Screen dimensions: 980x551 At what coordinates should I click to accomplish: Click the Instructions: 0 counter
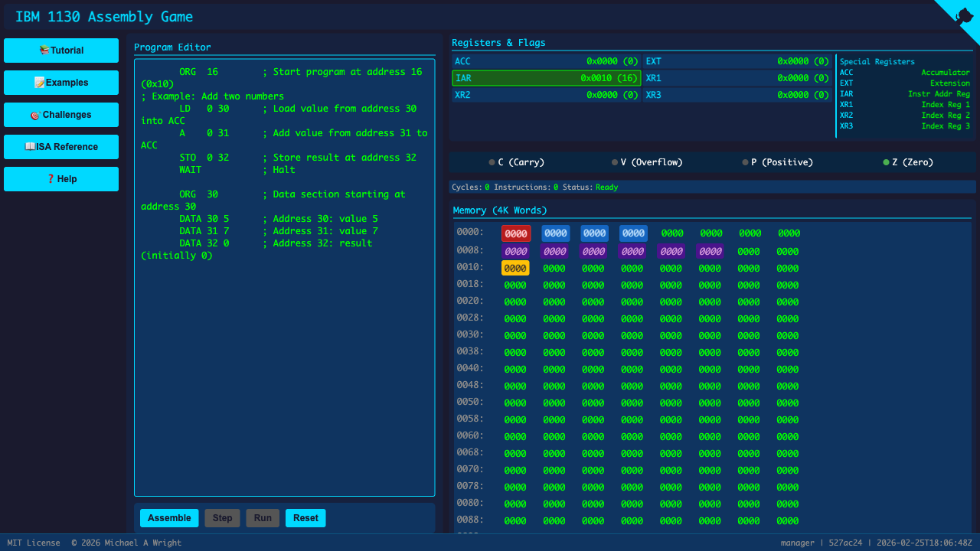[x=526, y=187]
